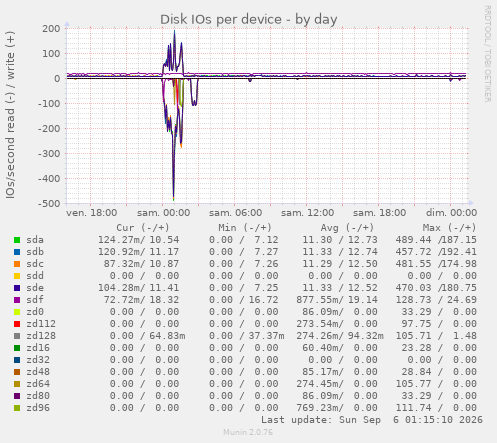Select the zd32 device label

(x=38, y=360)
